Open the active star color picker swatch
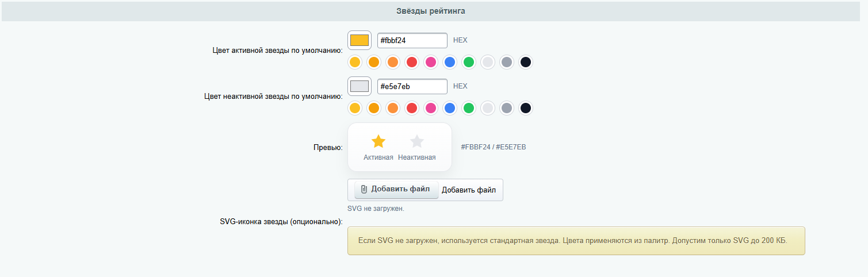 pyautogui.click(x=360, y=40)
